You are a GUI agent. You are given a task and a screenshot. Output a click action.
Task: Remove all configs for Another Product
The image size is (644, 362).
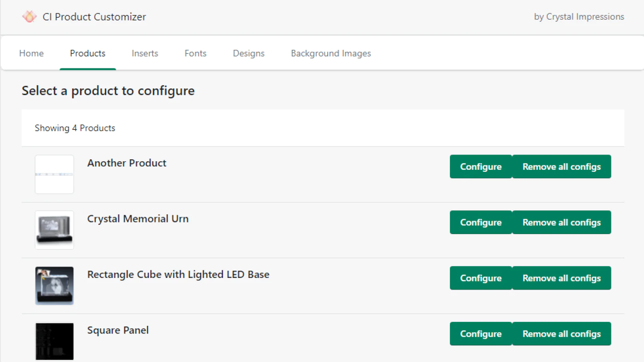pyautogui.click(x=561, y=167)
